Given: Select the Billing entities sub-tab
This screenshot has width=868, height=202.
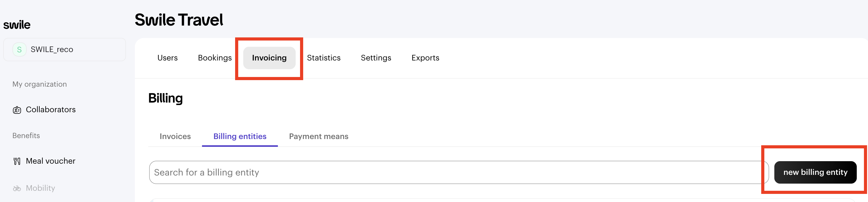Looking at the screenshot, I should click(x=239, y=136).
